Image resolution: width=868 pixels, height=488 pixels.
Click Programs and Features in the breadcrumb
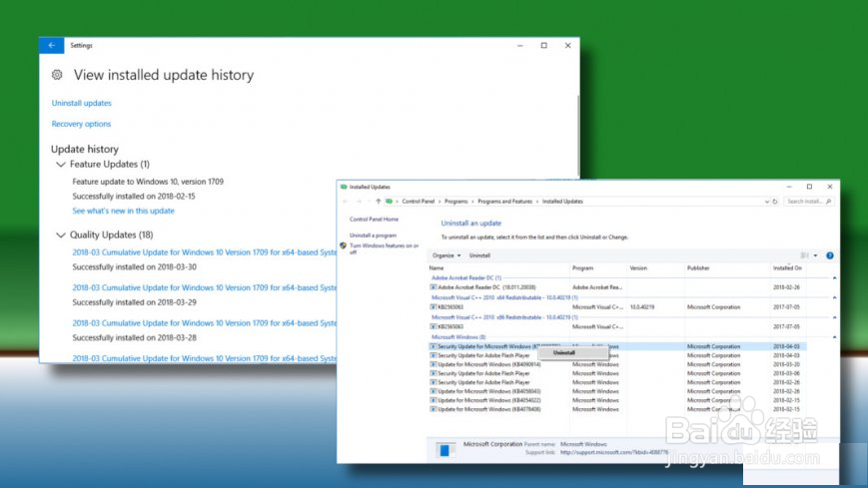pyautogui.click(x=504, y=202)
